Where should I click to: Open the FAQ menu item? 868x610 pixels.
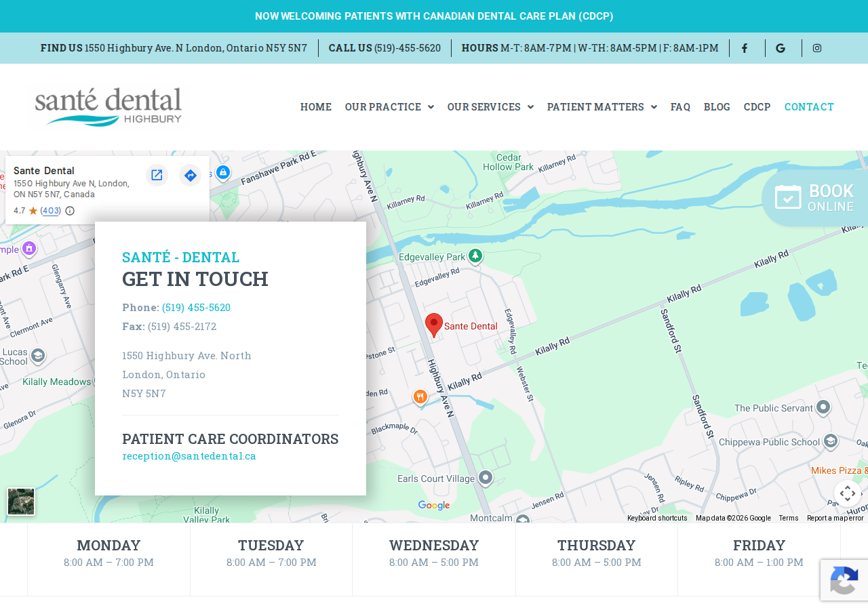point(680,107)
